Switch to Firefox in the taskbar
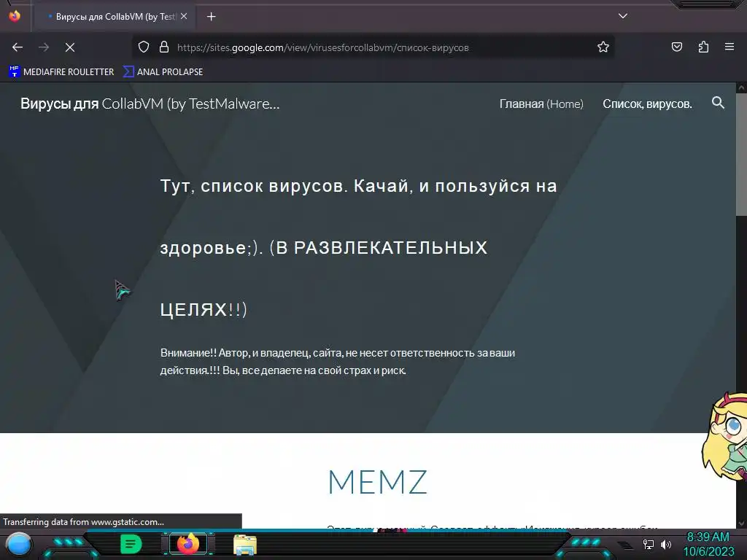The width and height of the screenshot is (747, 560). [x=188, y=544]
